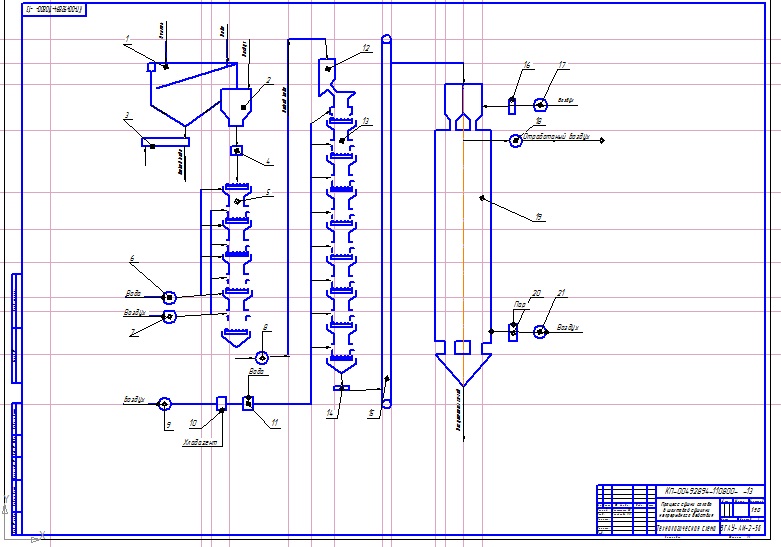Select the small heater rectangle under number 16

(x=512, y=106)
